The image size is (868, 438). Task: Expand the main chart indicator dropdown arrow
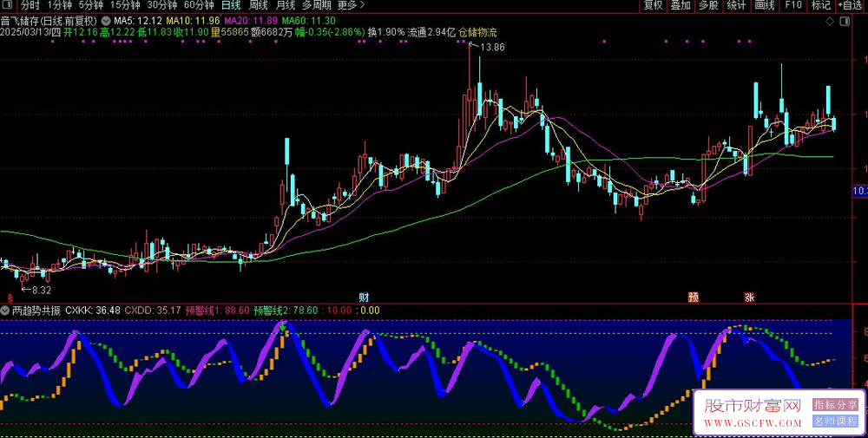tap(106, 20)
